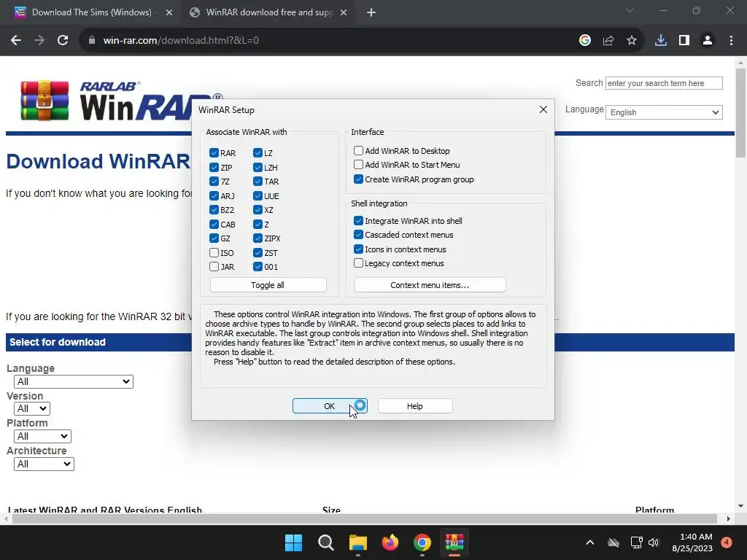Click the horizontal page scrollbar

[365, 518]
